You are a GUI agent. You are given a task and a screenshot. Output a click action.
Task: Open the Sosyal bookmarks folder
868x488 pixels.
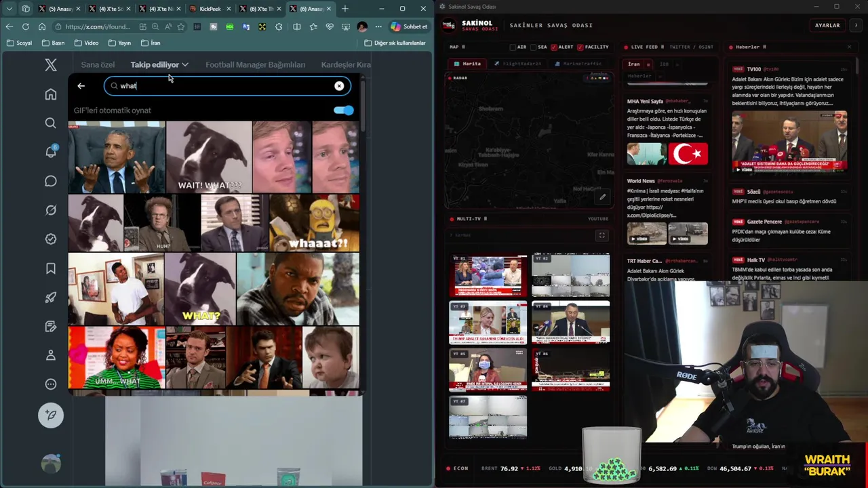(19, 43)
